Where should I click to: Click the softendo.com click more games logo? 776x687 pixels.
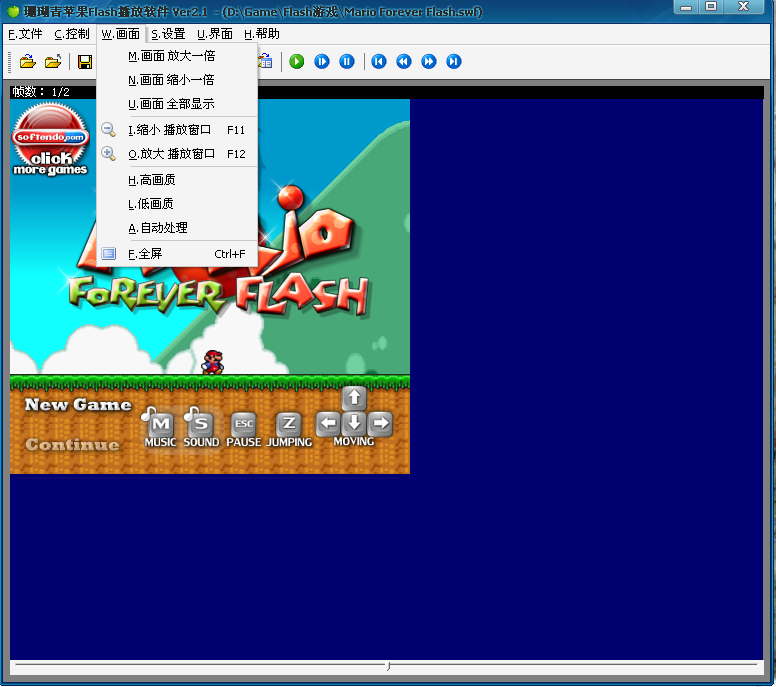pos(50,139)
